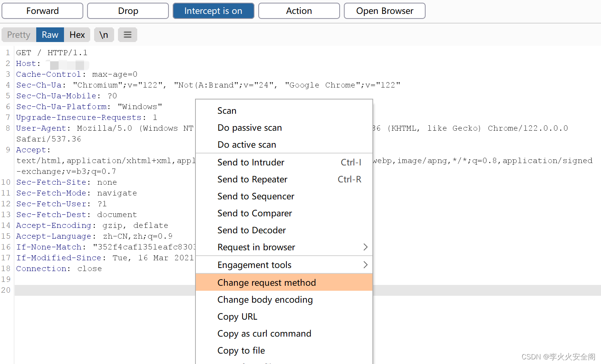Viewport: 601px width, 364px height.
Task: Click the Sec-Fetch-Mode: navigate line
Action: (x=76, y=193)
